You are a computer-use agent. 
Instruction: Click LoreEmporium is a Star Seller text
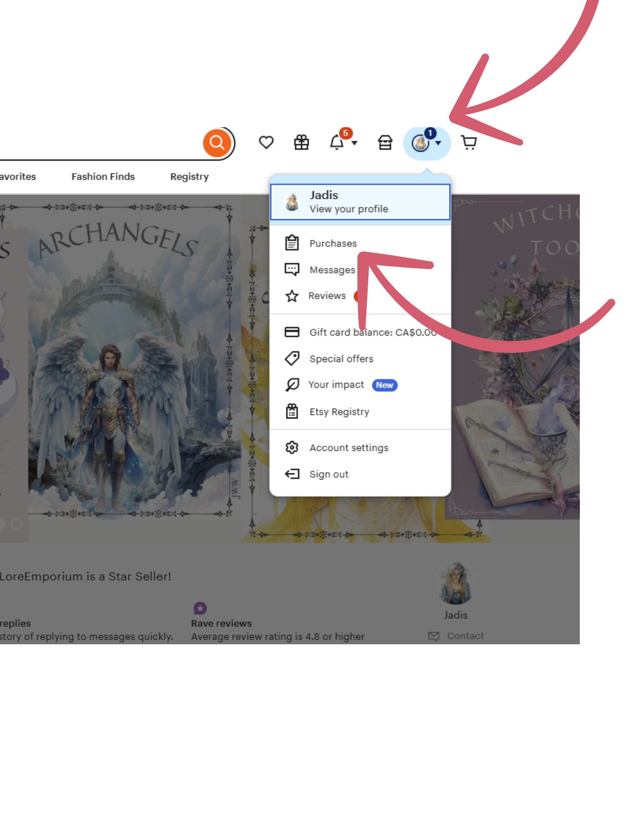click(85, 577)
